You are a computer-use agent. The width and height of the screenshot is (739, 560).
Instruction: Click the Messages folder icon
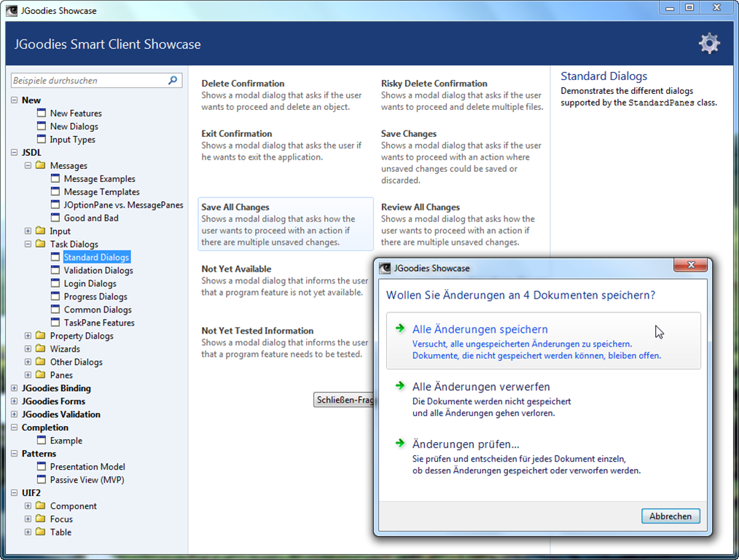tap(41, 165)
